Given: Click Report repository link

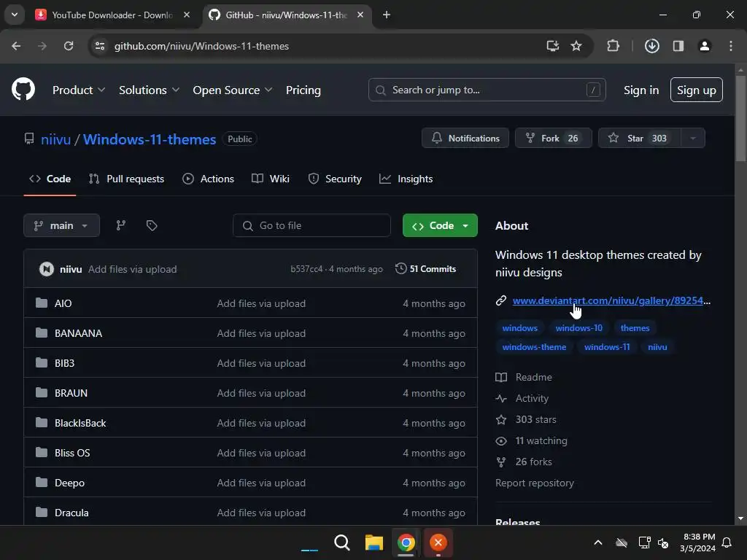Looking at the screenshot, I should point(535,483).
